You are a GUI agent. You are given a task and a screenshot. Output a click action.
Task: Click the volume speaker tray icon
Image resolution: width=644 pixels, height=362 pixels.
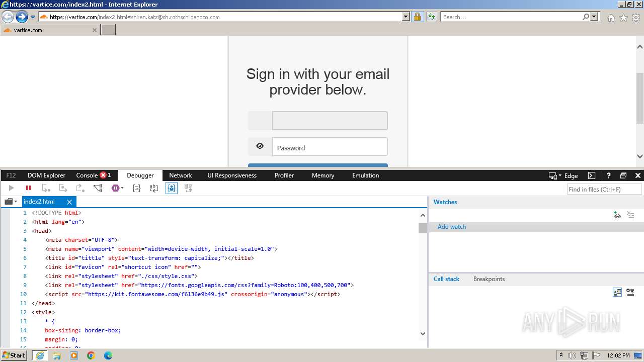[572, 355]
